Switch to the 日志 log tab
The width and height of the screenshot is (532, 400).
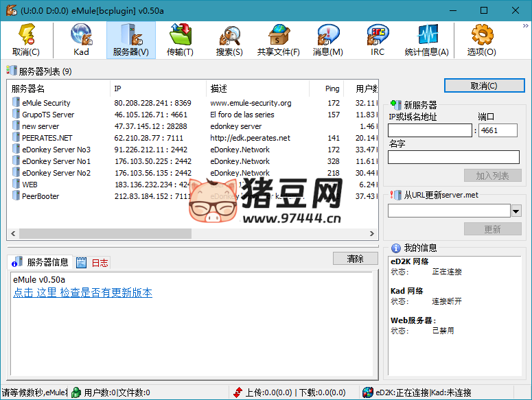click(92, 263)
